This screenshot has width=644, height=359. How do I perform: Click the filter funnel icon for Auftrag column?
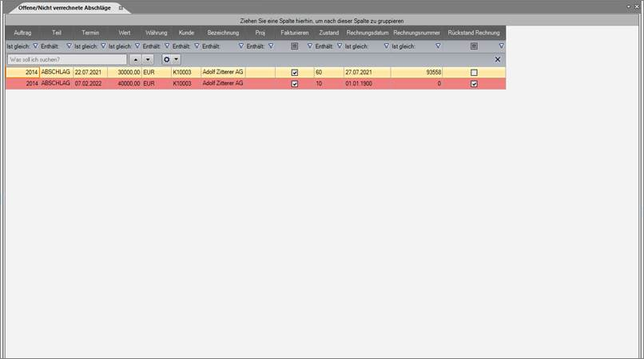(35, 46)
